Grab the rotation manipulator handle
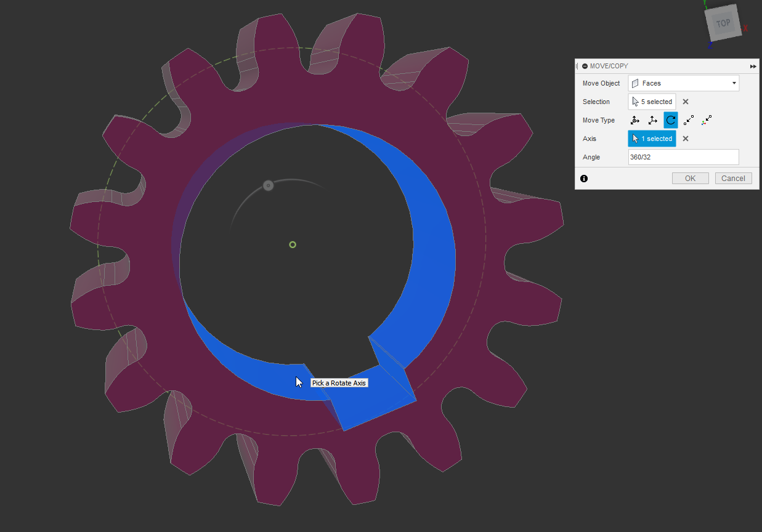Screen dimensions: 762x532 268,185
